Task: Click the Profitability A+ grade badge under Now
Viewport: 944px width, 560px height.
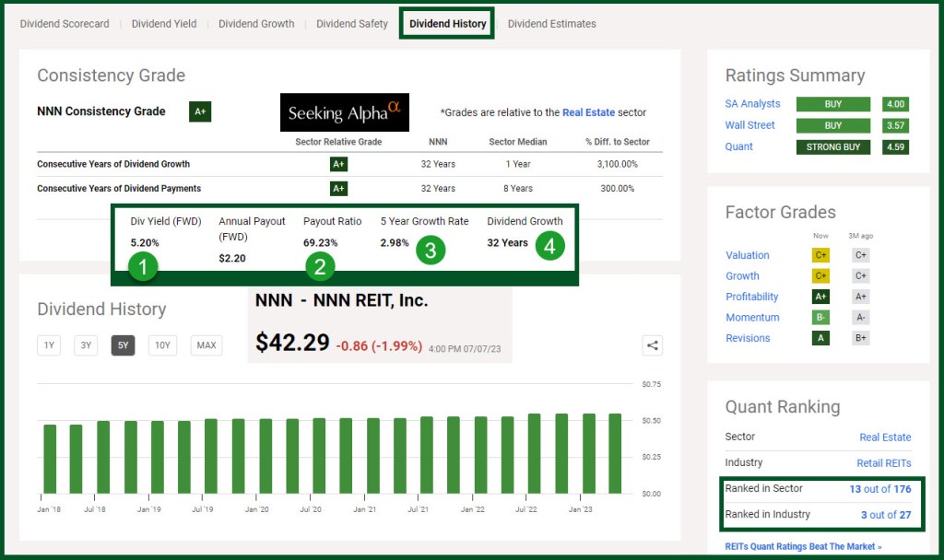Action: 820,297
